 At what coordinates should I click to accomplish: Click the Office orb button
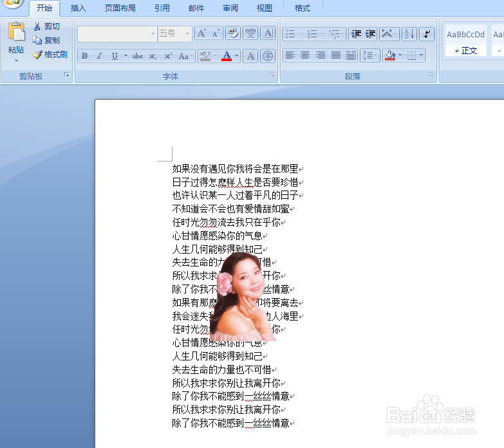pos(13,3)
